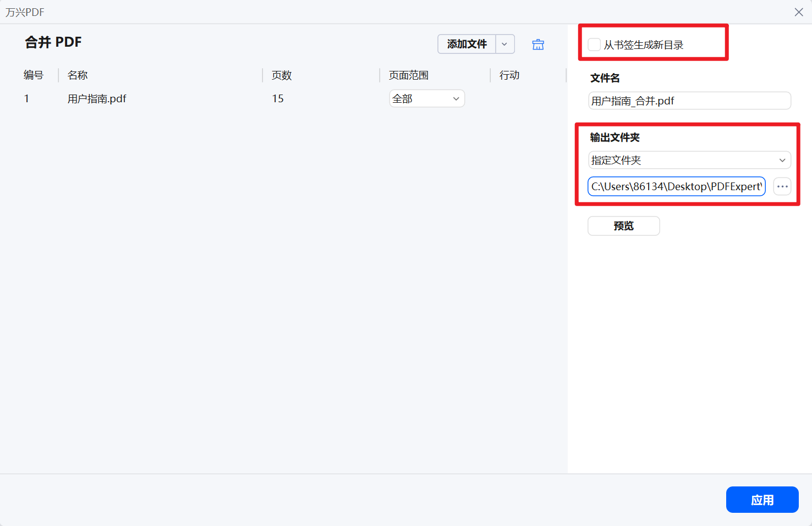Select the 名称 column header
Screen dimensions: 812x526
pyautogui.click(x=77, y=75)
